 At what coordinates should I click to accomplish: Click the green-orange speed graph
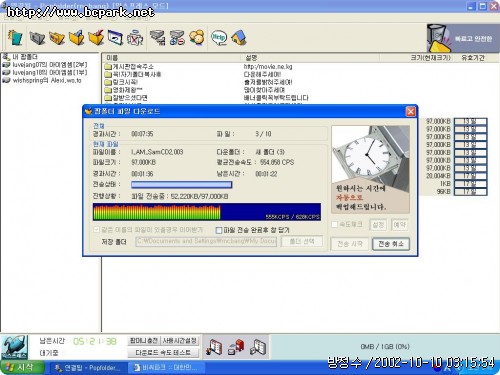207,212
